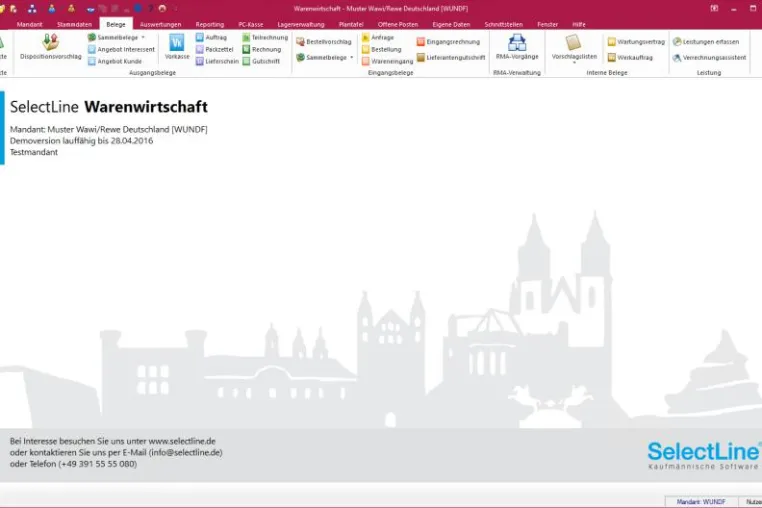Click the organization chart icon in quick access toolbar
The image size is (762, 508).
pyautogui.click(x=32, y=8)
